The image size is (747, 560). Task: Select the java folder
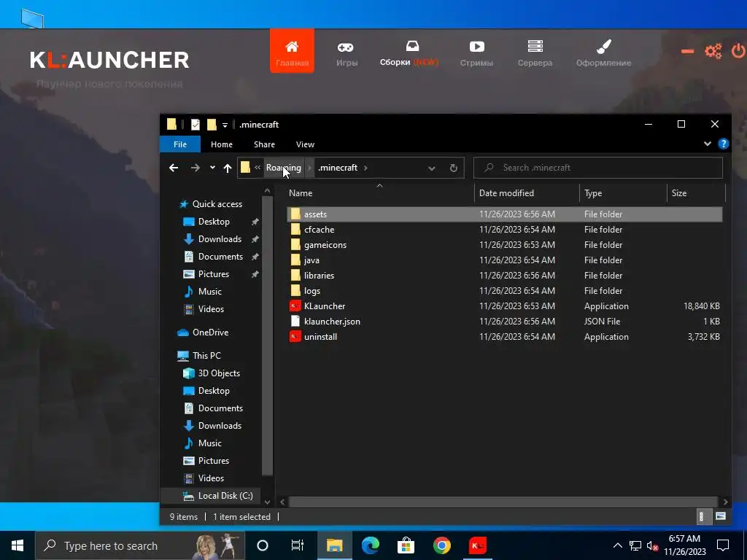pos(505,260)
